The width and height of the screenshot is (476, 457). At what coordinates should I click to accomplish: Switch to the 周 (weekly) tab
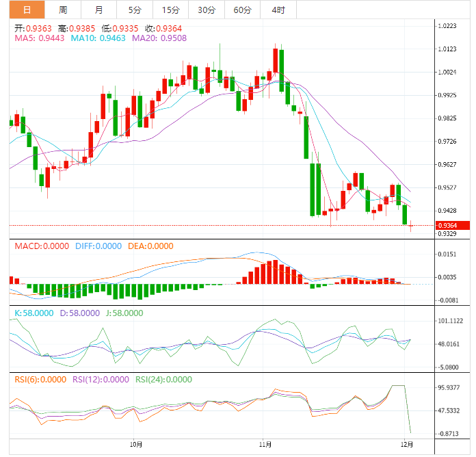[63, 10]
